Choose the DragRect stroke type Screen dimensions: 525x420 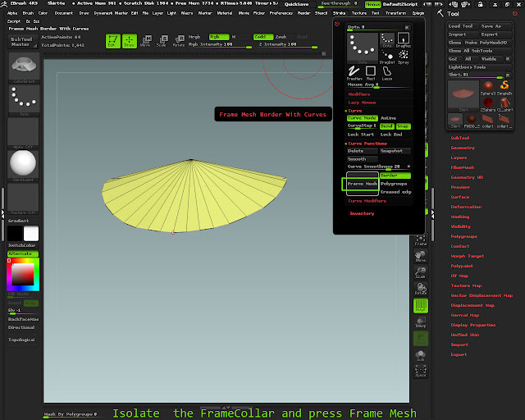404,40
